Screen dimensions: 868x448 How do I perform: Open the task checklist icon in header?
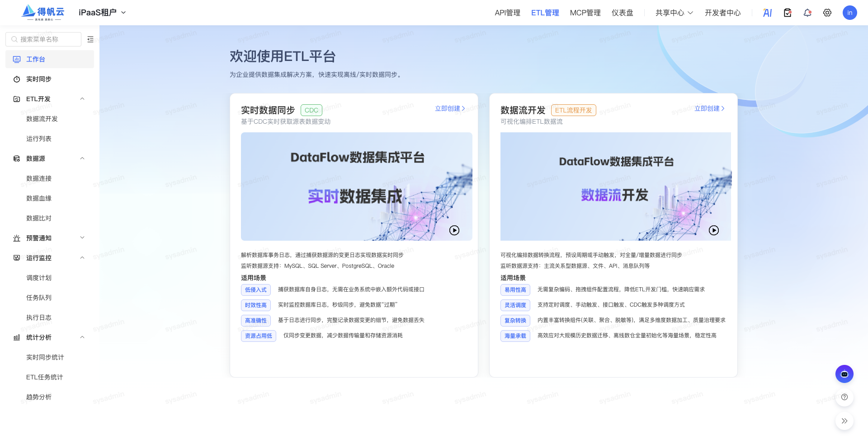(x=788, y=13)
